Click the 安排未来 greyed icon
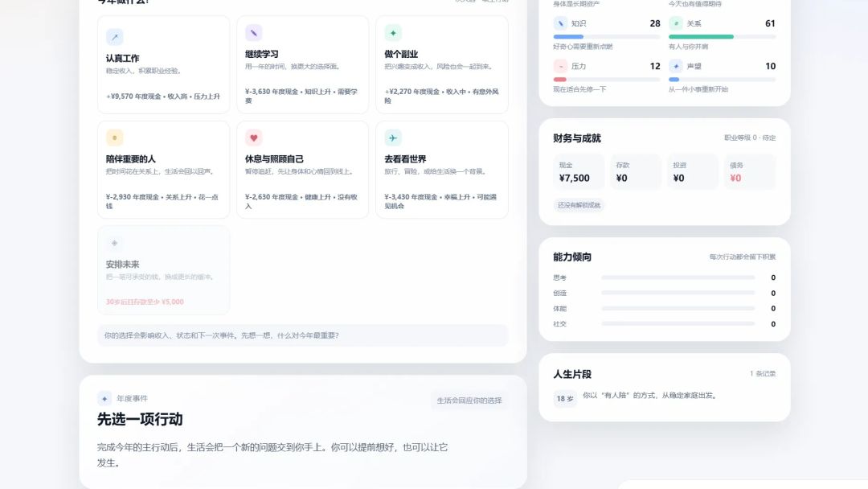The image size is (868, 489). point(115,243)
